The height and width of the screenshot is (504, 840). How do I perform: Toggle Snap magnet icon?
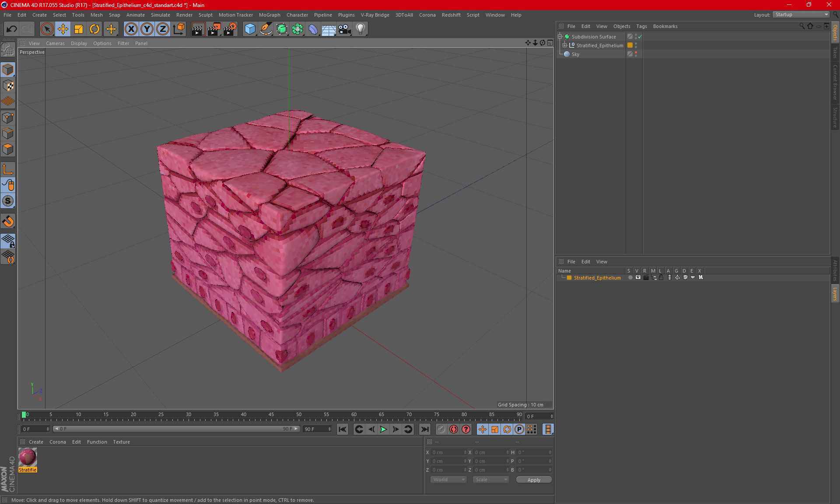pos(8,221)
